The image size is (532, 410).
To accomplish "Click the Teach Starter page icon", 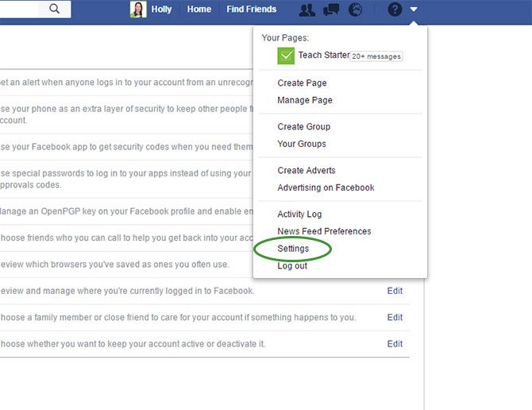I will (286, 56).
